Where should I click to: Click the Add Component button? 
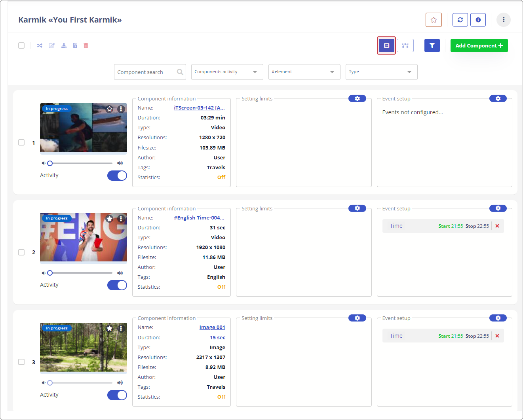coord(479,45)
